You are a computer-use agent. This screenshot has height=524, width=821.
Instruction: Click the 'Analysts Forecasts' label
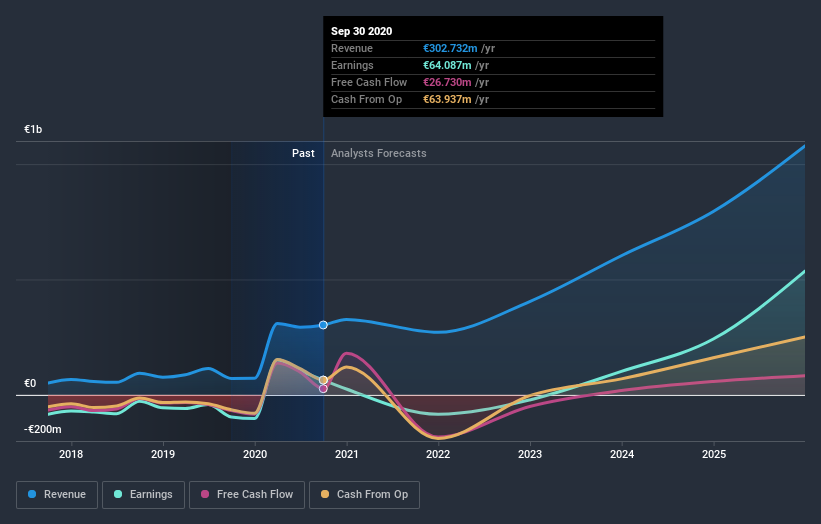[x=379, y=153]
